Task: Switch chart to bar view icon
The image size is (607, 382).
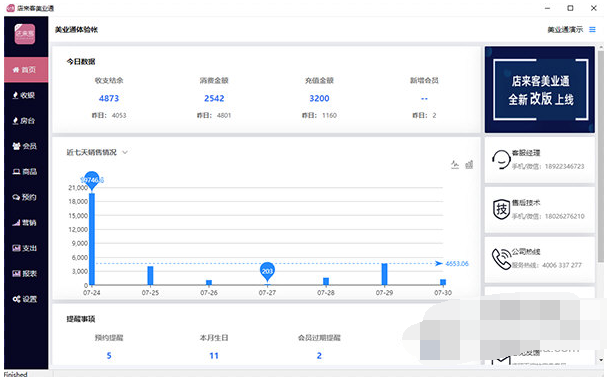Action: [469, 165]
